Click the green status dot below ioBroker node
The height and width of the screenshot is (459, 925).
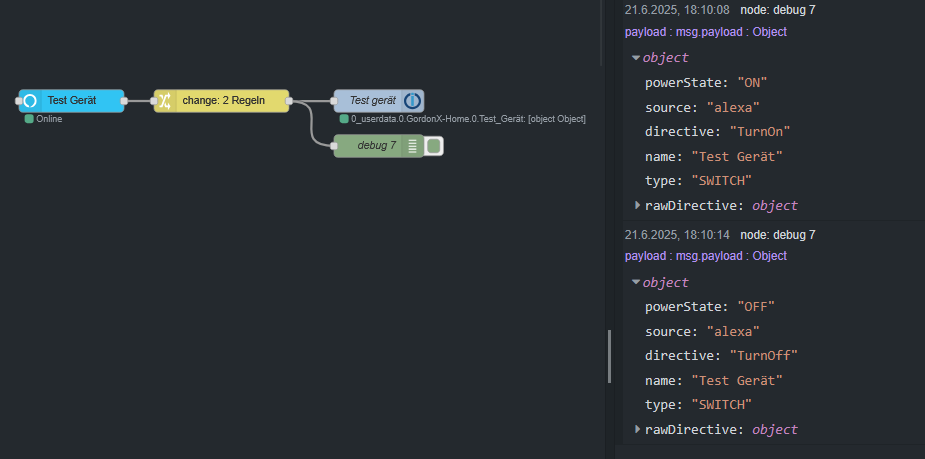point(344,119)
